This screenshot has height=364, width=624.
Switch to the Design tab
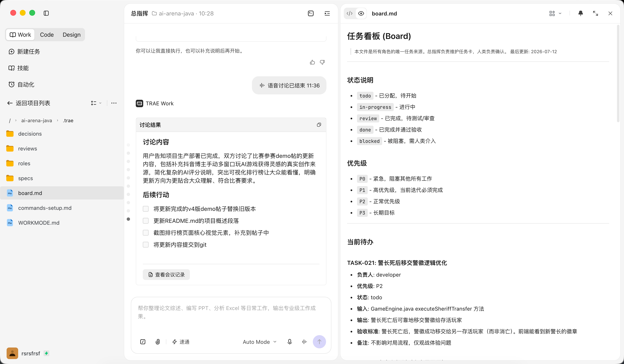(x=72, y=35)
